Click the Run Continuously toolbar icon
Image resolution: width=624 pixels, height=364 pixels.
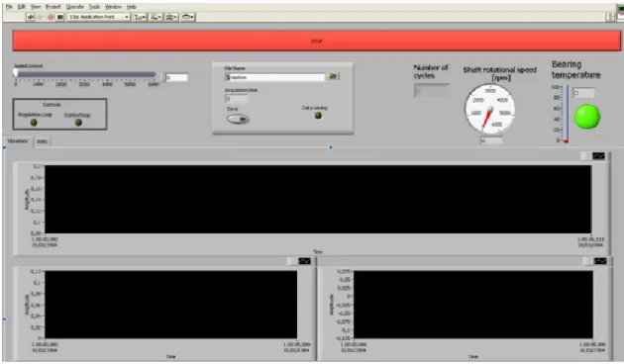coord(41,17)
